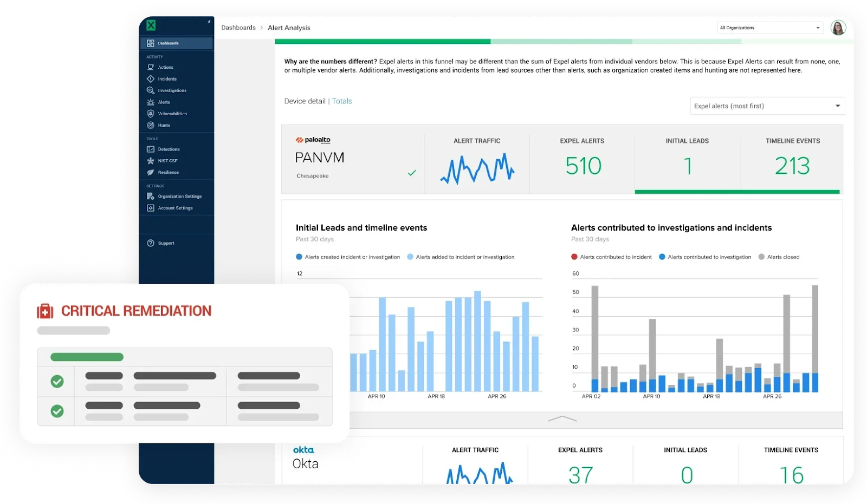Toggle the PANVM device checkmark
Image resolution: width=867 pixels, height=504 pixels.
tap(412, 173)
